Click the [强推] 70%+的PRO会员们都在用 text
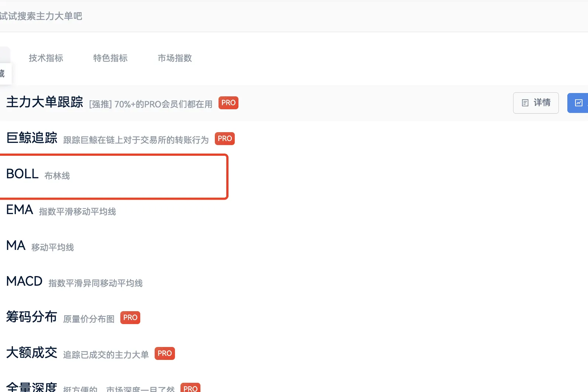The image size is (588, 392). pos(151,104)
